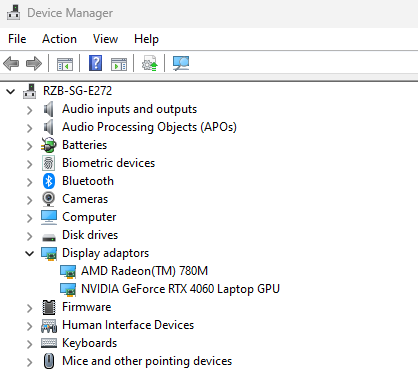Expand Audio Processing Objects (APOs) category

click(30, 128)
